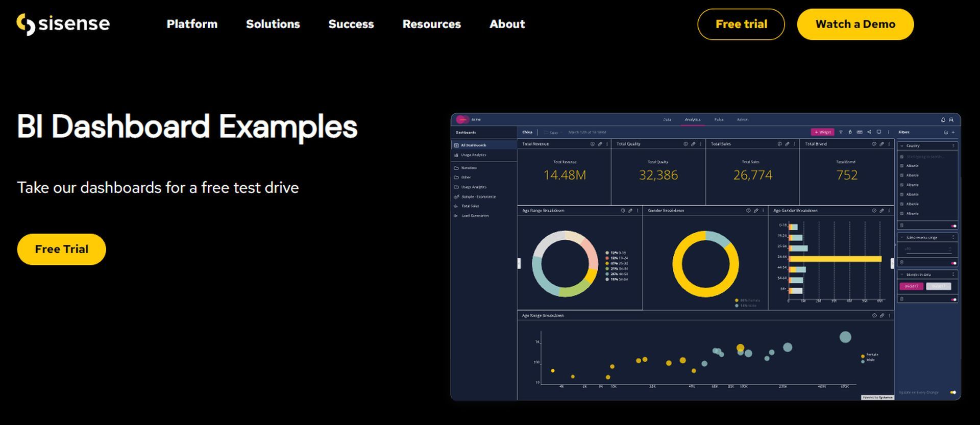The width and height of the screenshot is (980, 425).
Task: Click the email icon in dashboard toolbar
Action: coord(860,132)
